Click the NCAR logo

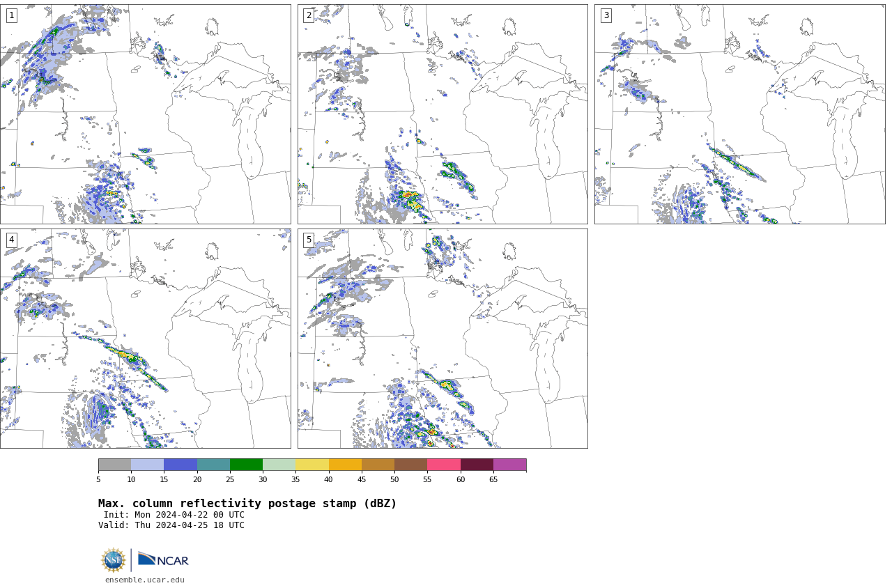tap(163, 560)
